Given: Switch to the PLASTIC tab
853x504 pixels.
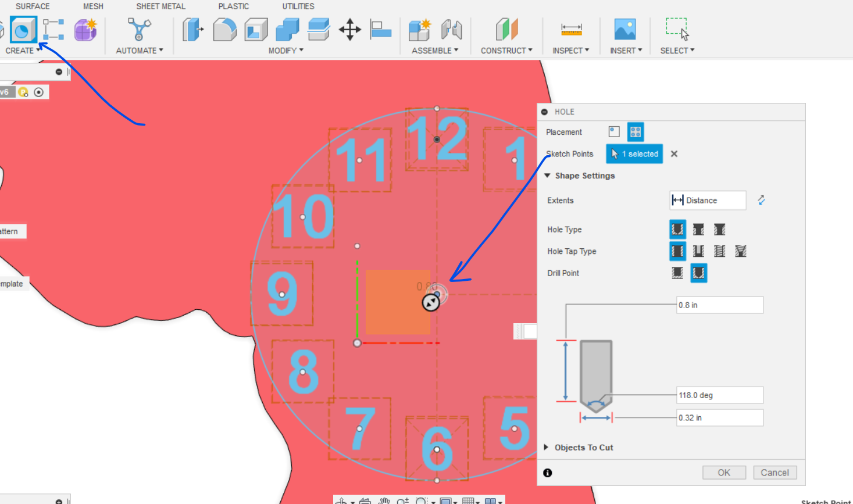Looking at the screenshot, I should [x=234, y=6].
